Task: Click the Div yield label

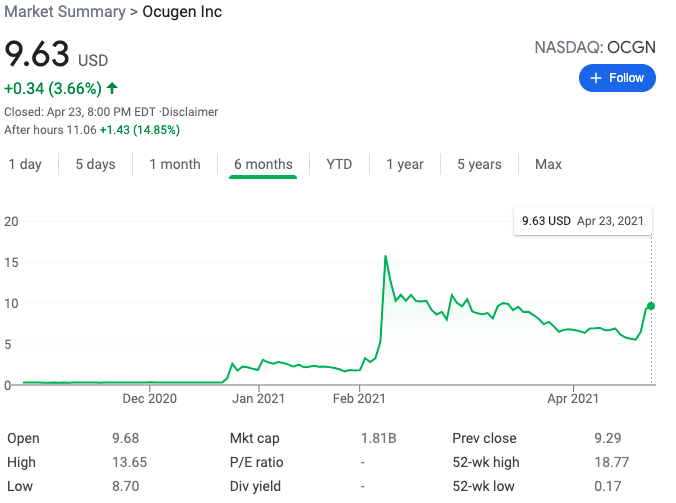Action: coord(255,487)
